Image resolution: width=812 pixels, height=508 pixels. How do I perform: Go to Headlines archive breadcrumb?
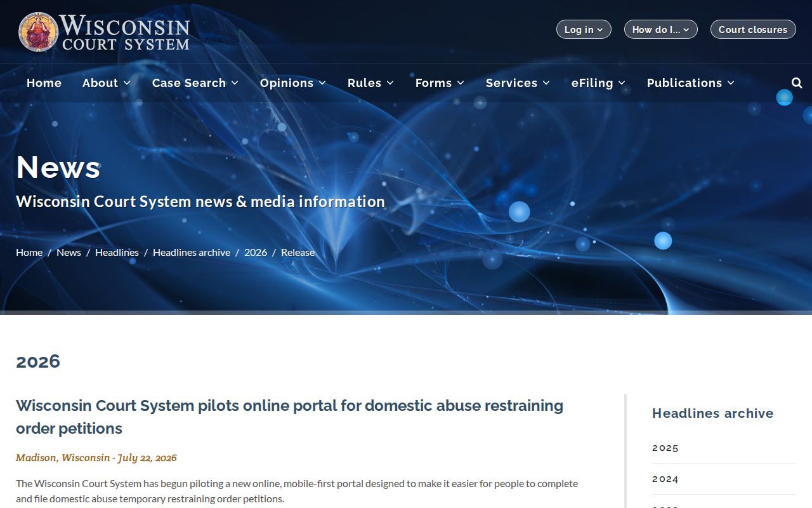point(192,252)
